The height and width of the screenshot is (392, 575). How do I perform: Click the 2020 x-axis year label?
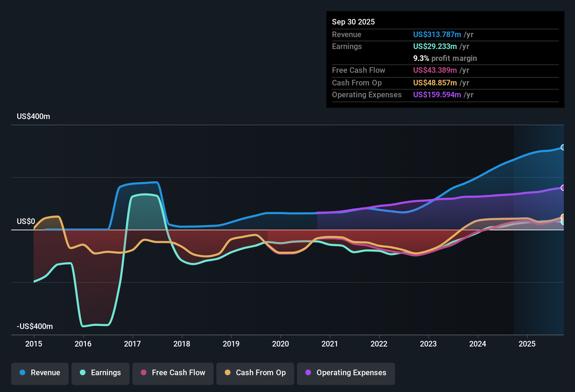click(x=280, y=344)
